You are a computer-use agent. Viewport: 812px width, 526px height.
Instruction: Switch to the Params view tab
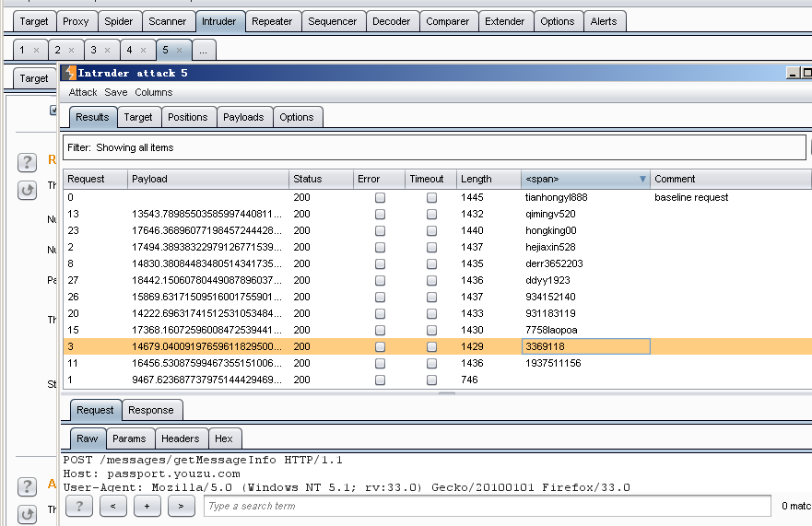pos(129,438)
